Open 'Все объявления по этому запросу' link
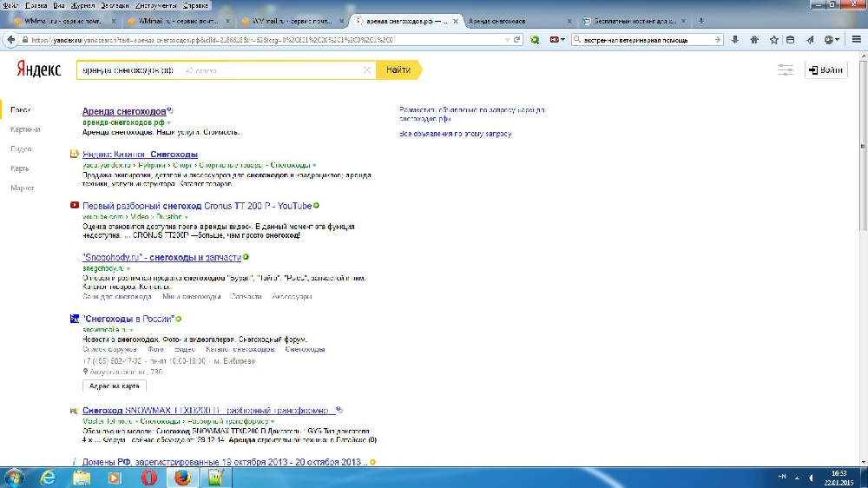The width and height of the screenshot is (868, 488). pos(455,134)
